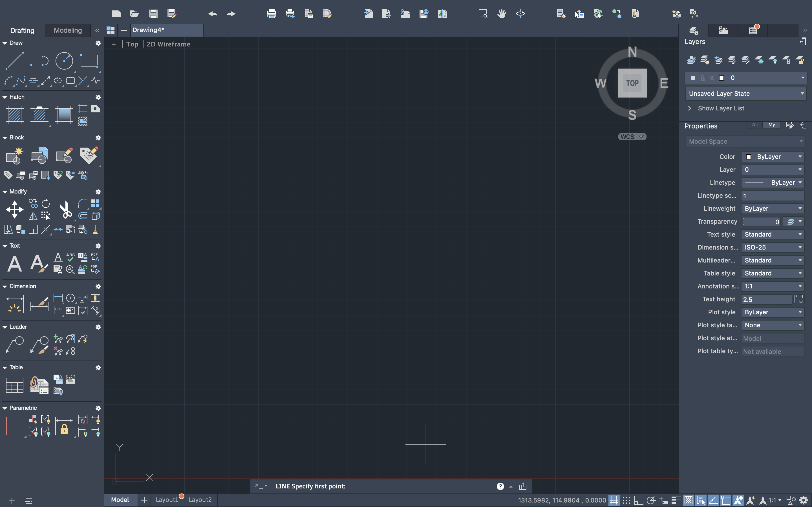Toggle grid display in the status bar
The image size is (812, 507).
pos(614,500)
